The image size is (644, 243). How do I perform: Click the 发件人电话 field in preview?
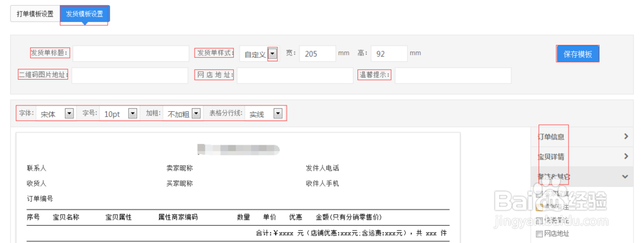(x=323, y=168)
